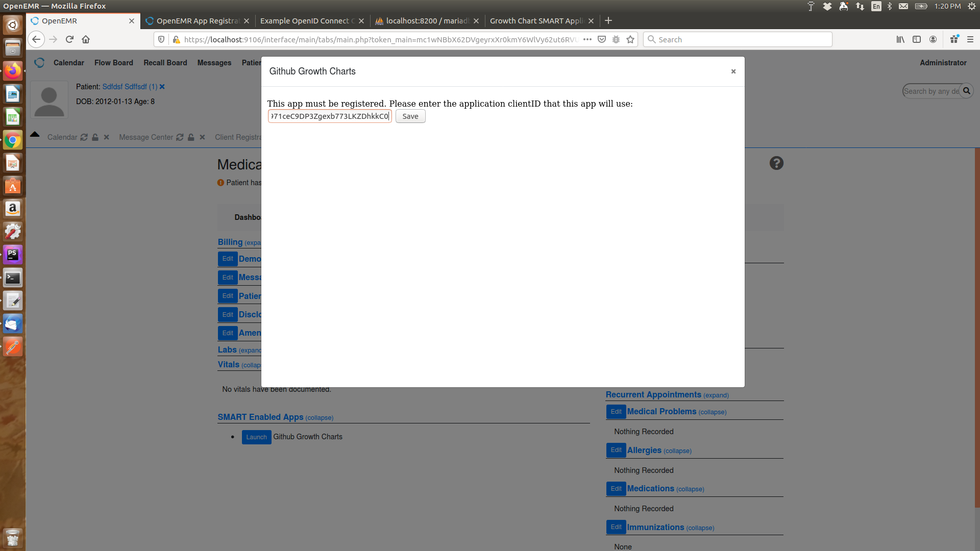Bookmark this page with the star icon
The height and width of the screenshot is (551, 980).
click(x=630, y=39)
